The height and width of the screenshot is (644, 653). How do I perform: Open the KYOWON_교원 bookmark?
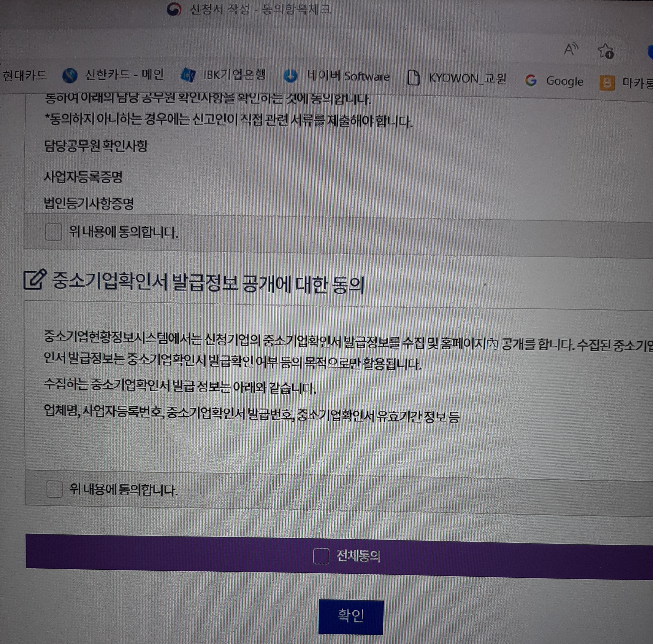tap(457, 78)
